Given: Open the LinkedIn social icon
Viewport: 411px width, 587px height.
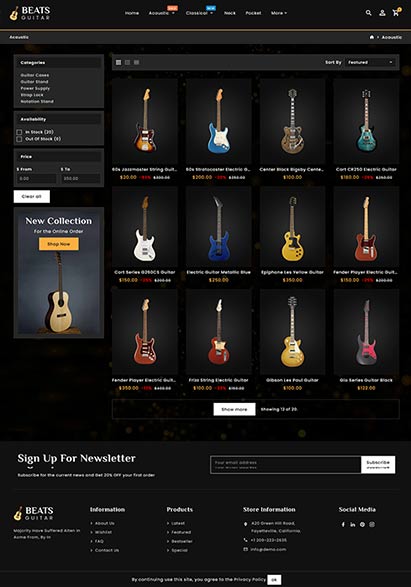Looking at the screenshot, I should click(353, 524).
